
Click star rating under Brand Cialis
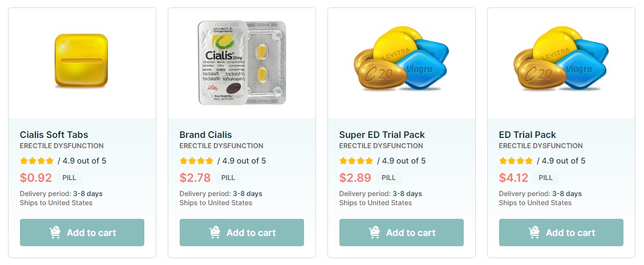pos(197,161)
